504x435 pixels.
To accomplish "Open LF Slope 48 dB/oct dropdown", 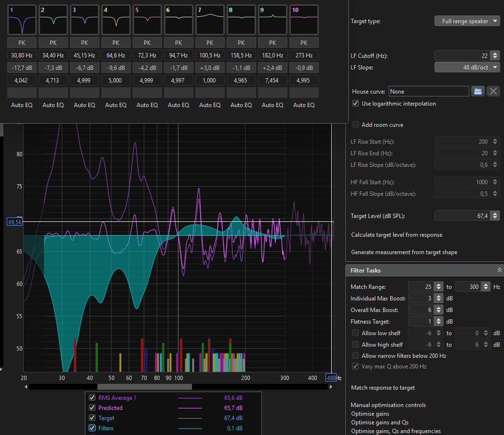I will (x=467, y=67).
